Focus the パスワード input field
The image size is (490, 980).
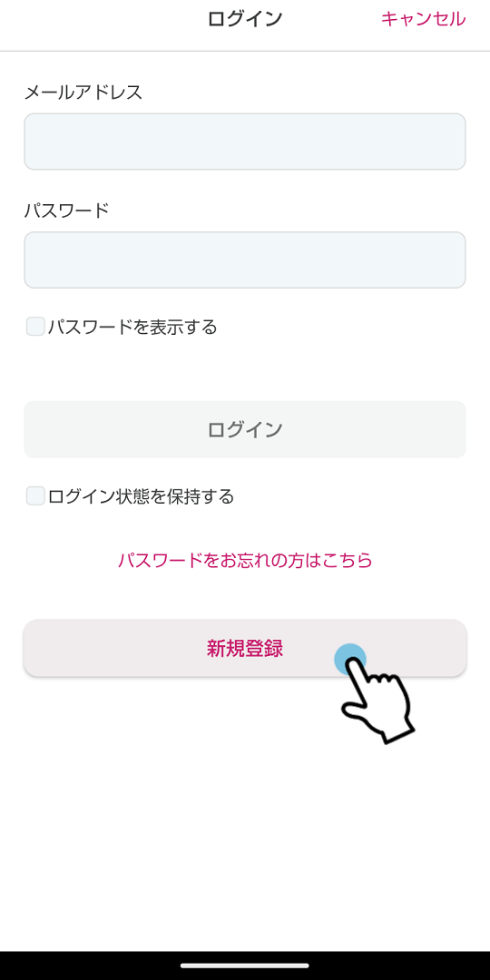pos(245,260)
